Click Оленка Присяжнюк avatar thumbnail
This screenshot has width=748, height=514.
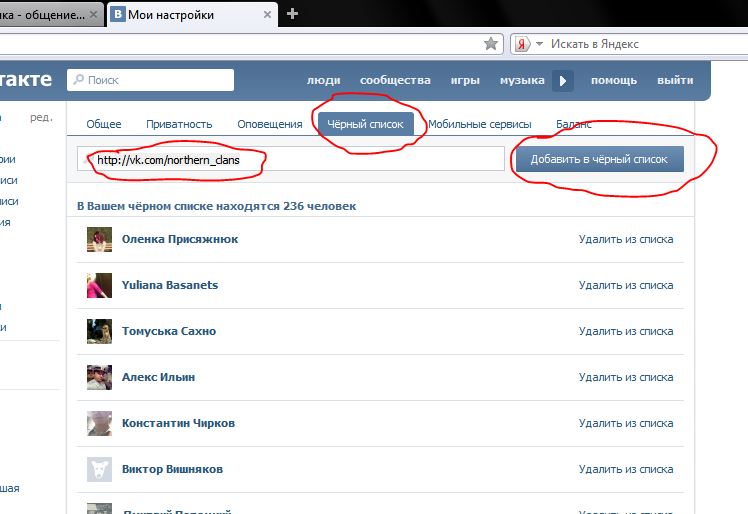[x=99, y=239]
